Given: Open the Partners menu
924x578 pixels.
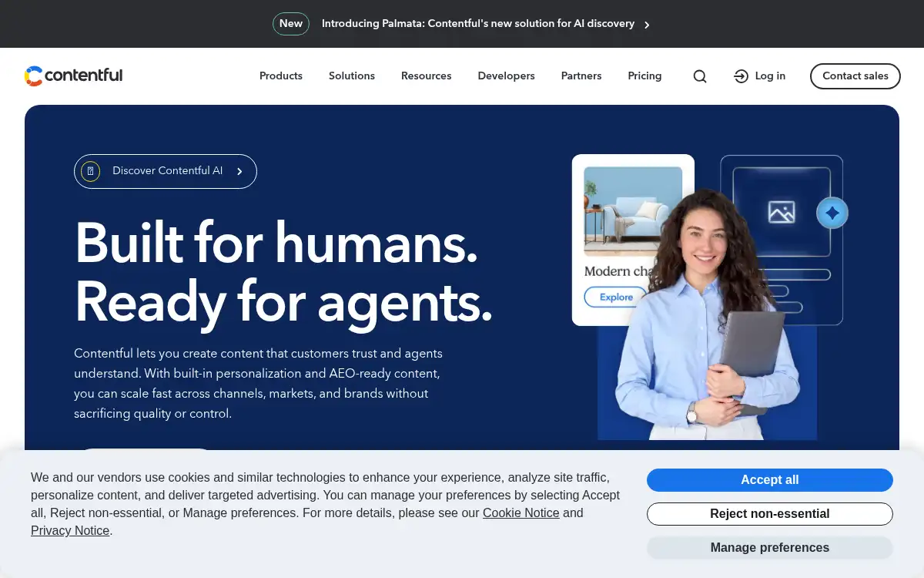Looking at the screenshot, I should pyautogui.click(x=581, y=76).
